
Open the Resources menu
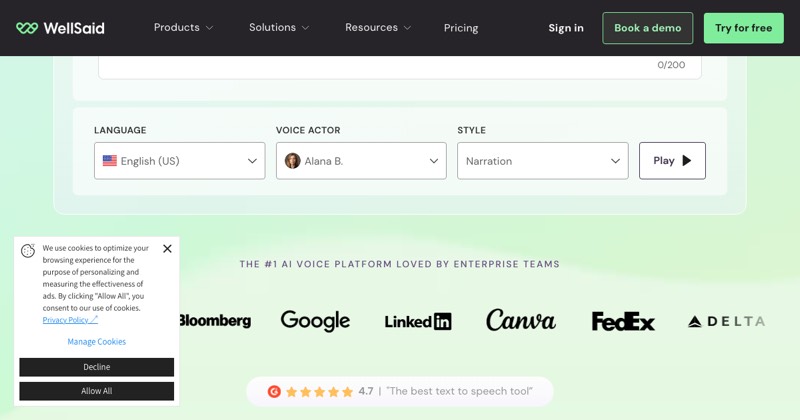point(378,28)
